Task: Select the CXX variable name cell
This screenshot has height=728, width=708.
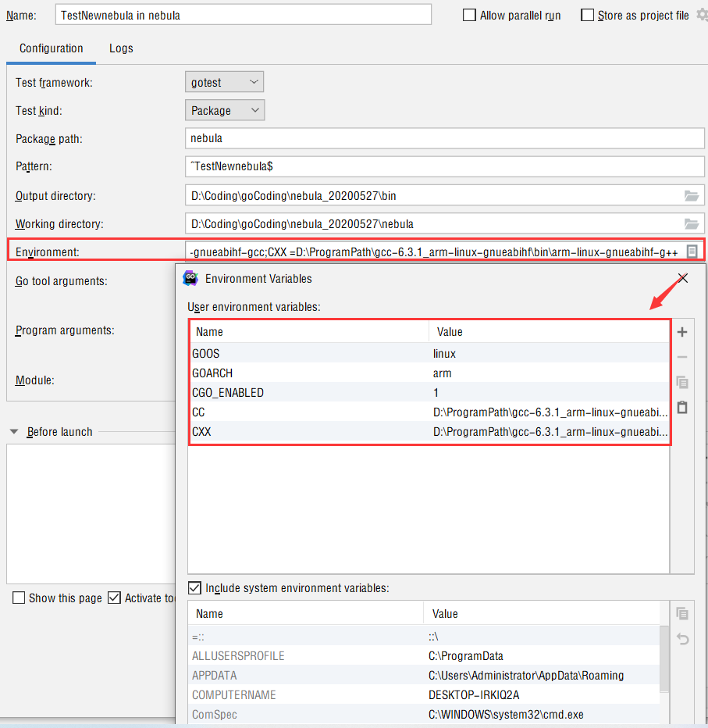Action: pos(309,431)
